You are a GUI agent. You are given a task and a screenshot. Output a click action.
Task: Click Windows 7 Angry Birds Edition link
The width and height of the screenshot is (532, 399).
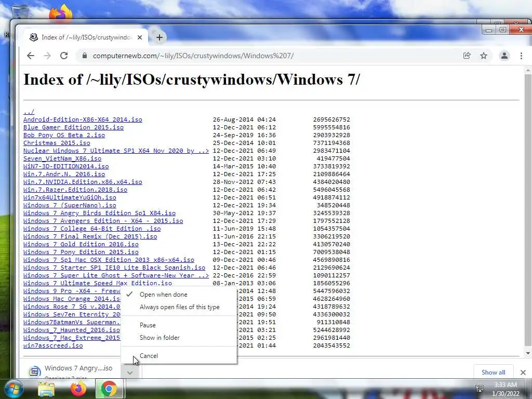click(99, 213)
